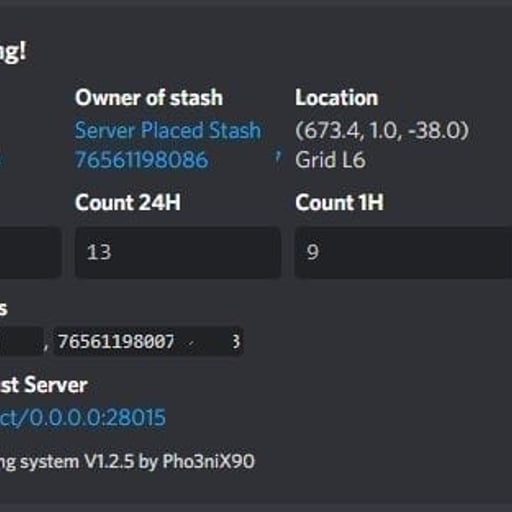Click the partially visible Server field heading

pos(43,385)
